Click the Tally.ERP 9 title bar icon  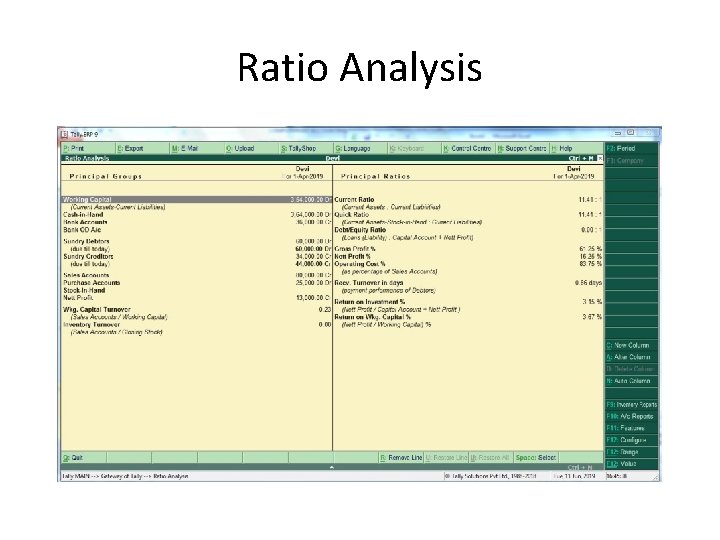(x=65, y=134)
